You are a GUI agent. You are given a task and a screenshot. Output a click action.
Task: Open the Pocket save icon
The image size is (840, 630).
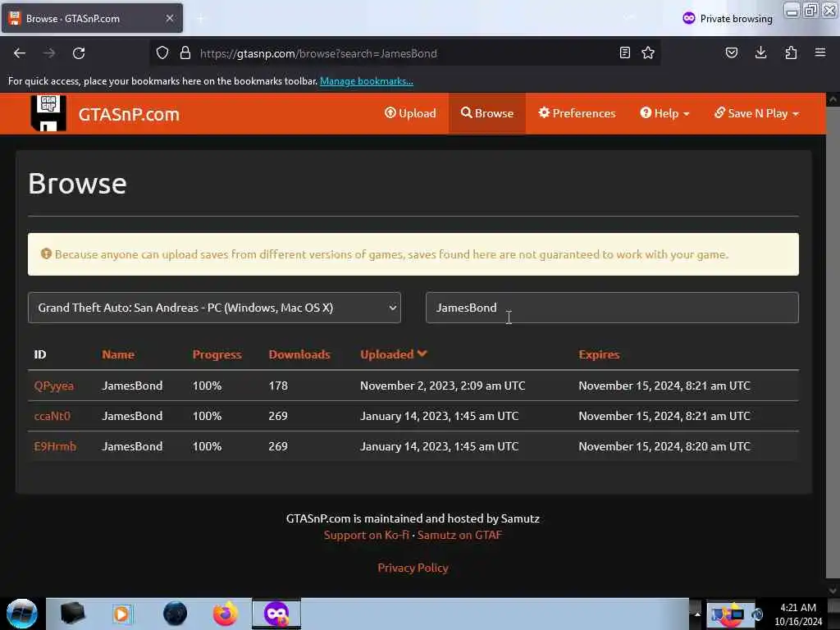[731, 52]
